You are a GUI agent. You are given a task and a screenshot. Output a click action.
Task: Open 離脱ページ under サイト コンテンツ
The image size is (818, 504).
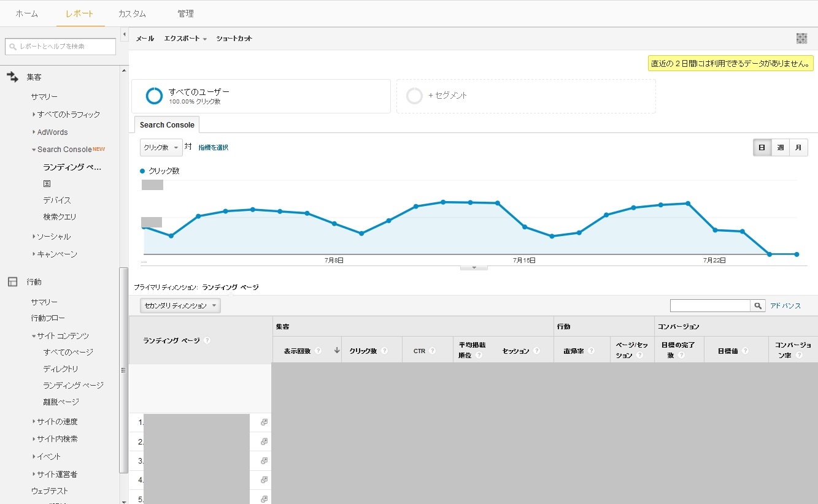[61, 402]
